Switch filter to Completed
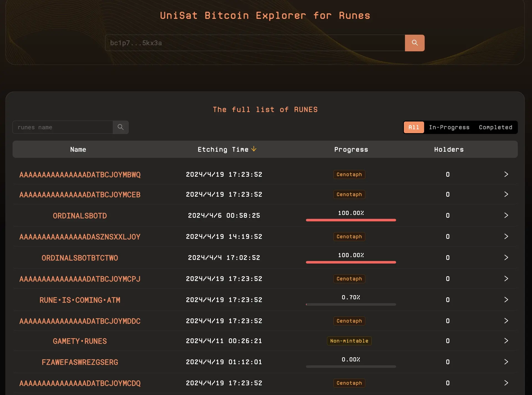The width and height of the screenshot is (532, 395). 495,127
